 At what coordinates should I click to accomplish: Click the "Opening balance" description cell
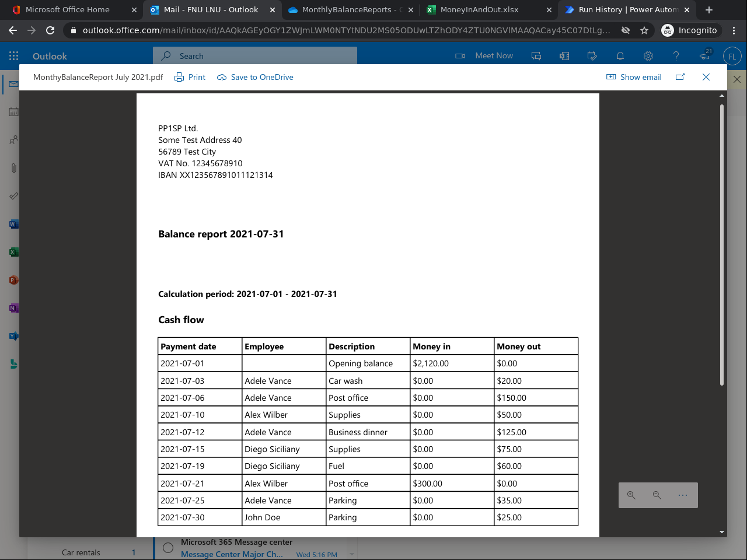coord(368,363)
